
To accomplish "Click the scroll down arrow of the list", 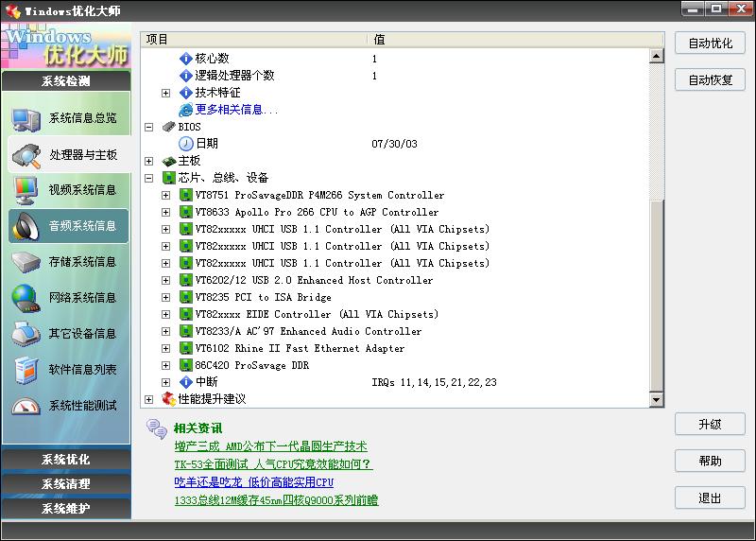I will (x=656, y=399).
